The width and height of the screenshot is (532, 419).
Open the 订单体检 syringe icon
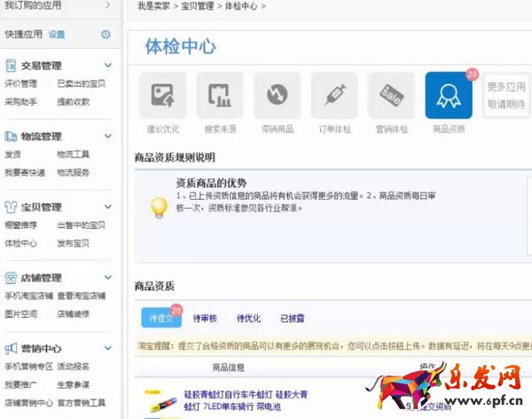coord(333,96)
